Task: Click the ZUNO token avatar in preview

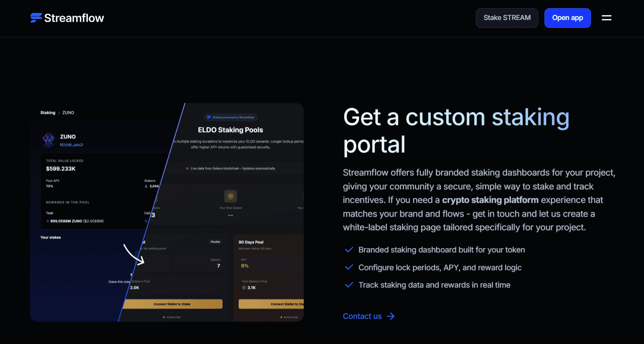Action: coord(48,140)
